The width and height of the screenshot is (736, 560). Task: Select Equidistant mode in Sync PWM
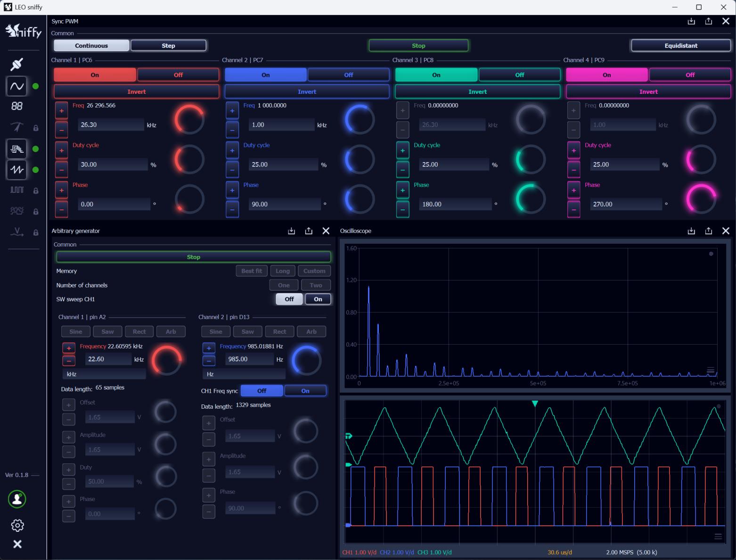tap(680, 46)
